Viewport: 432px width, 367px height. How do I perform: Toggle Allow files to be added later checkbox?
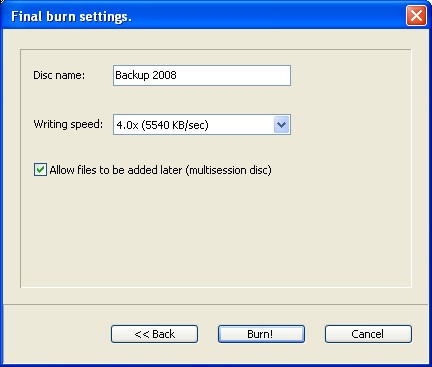click(40, 170)
